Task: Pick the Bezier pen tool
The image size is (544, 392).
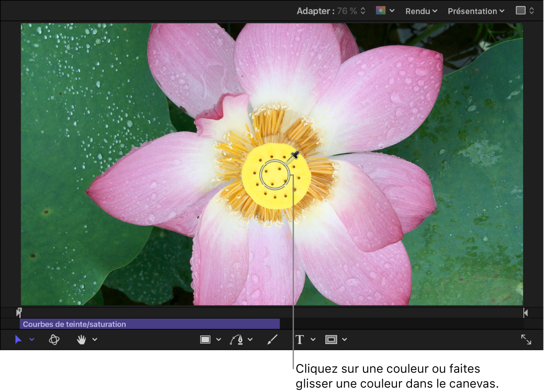Action: point(236,340)
